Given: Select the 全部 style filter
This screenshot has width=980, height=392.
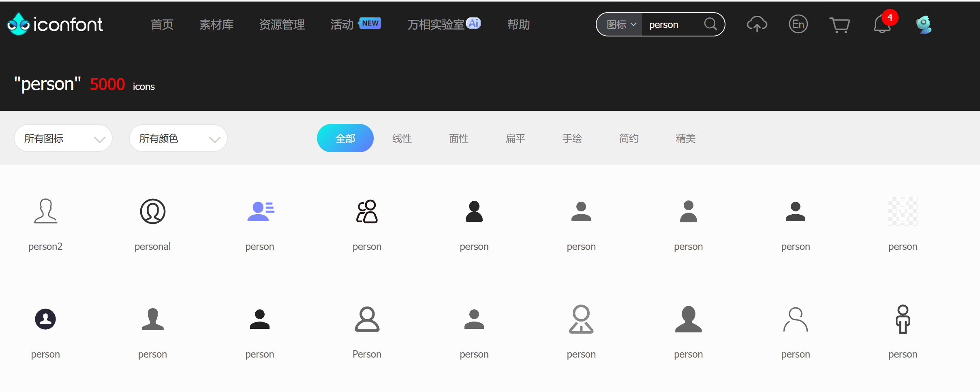Looking at the screenshot, I should tap(345, 138).
